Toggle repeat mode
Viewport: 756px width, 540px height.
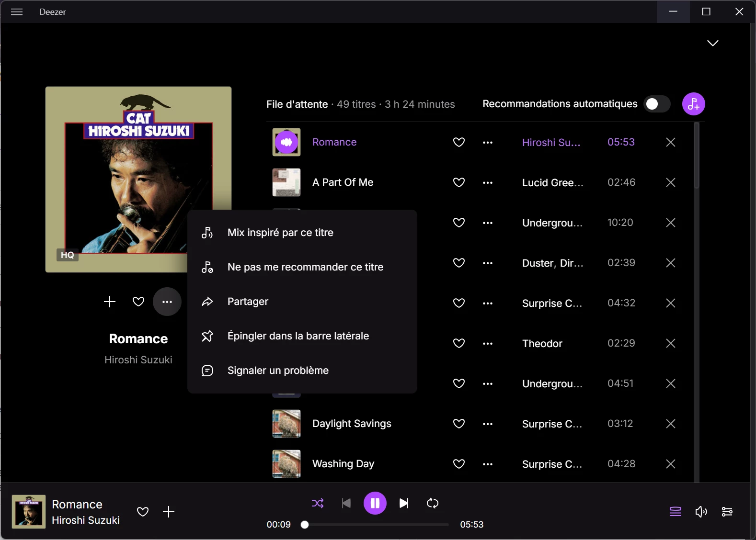pos(433,503)
